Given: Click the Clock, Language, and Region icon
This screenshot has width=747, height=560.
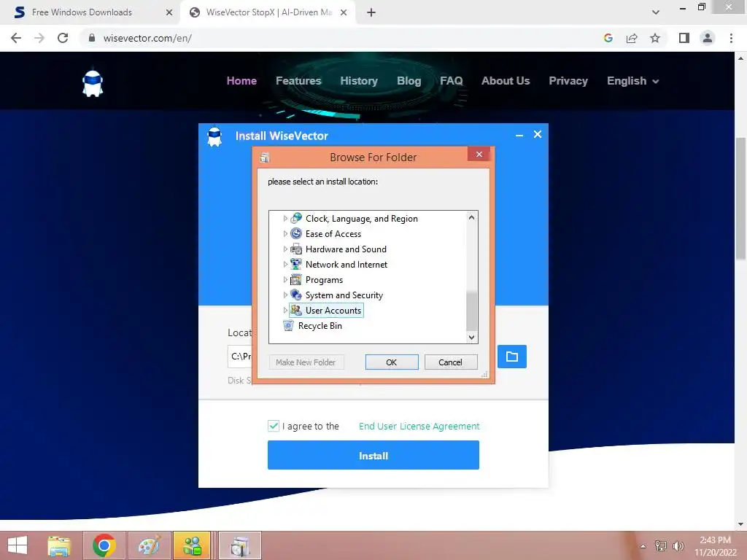Looking at the screenshot, I should click(x=296, y=218).
